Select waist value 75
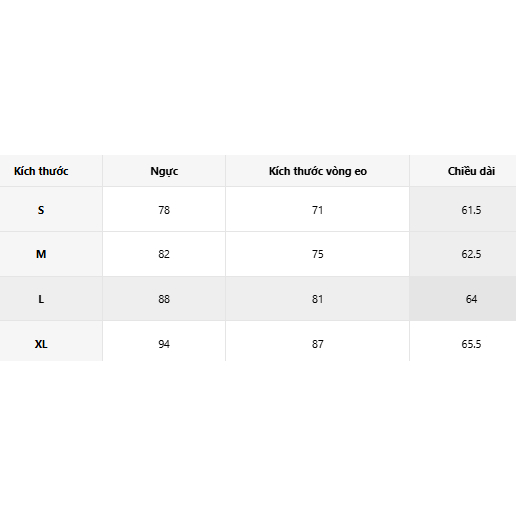Image resolution: width=516 pixels, height=516 pixels. 318,254
